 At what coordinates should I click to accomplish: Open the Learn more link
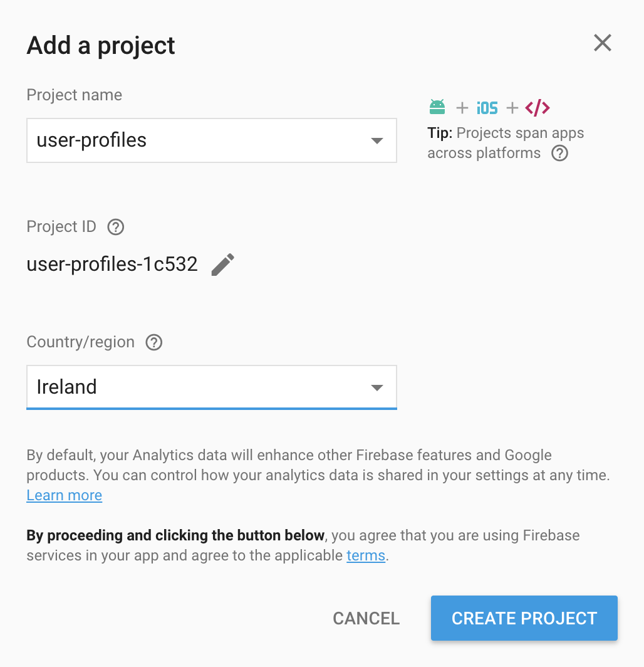[x=64, y=495]
